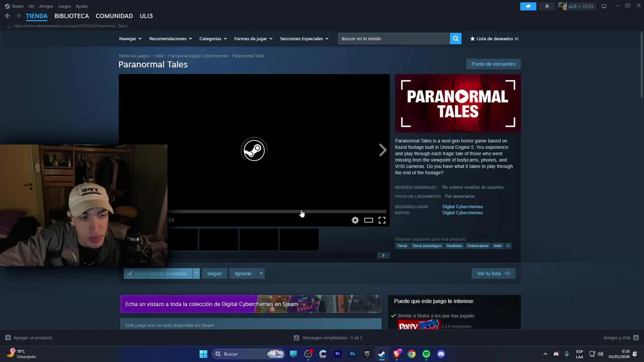
Task: Click the Ver tu lista button
Action: (x=493, y=274)
